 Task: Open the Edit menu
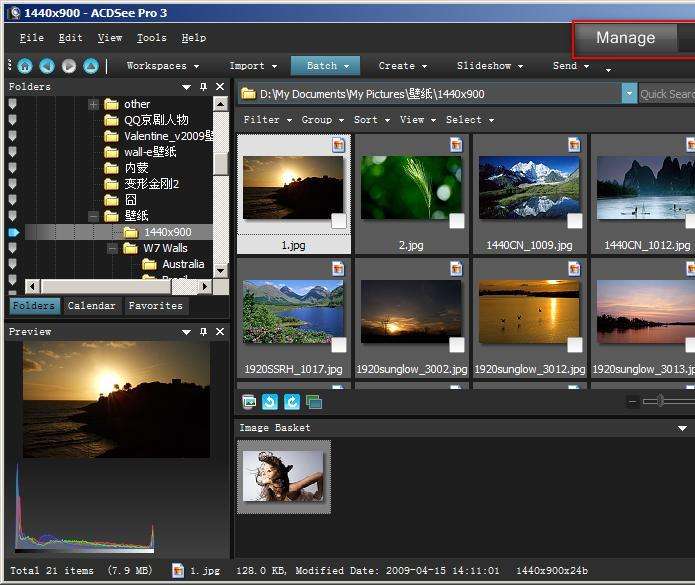pos(70,38)
